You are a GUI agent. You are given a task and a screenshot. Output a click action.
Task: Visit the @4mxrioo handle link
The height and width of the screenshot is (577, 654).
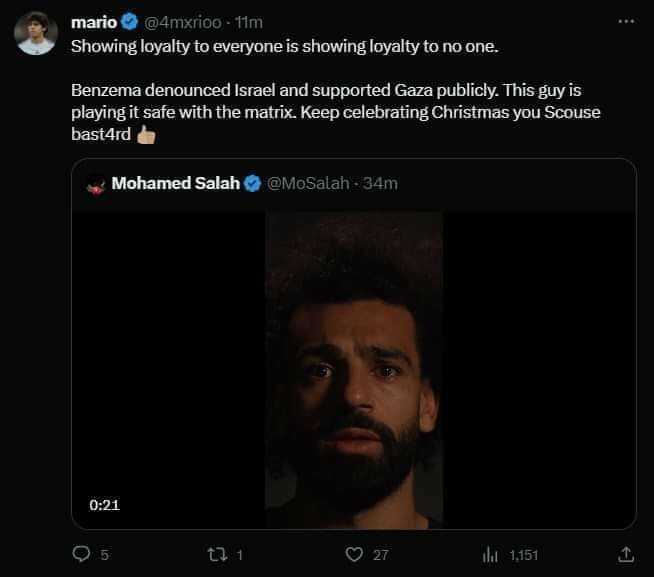(182, 21)
